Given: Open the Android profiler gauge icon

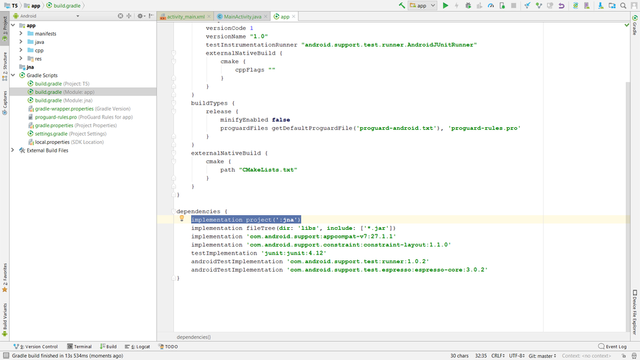Looking at the screenshot, I should (491, 6).
